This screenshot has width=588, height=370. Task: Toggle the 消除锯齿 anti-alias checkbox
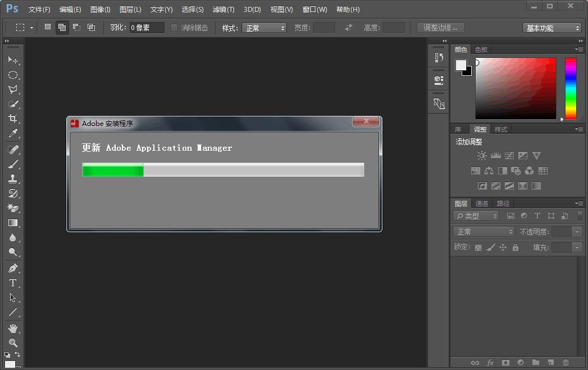[x=174, y=28]
